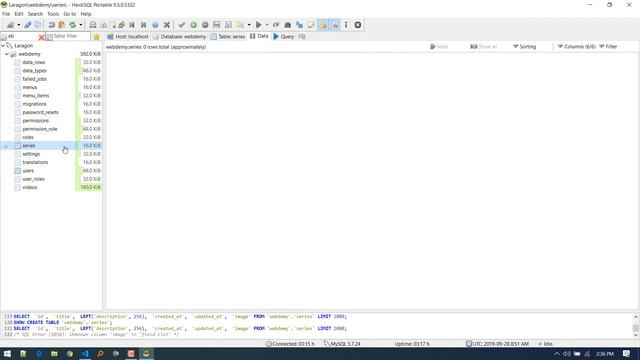This screenshot has width=640, height=360.
Task: Switch to the Query tab
Action: 284,37
